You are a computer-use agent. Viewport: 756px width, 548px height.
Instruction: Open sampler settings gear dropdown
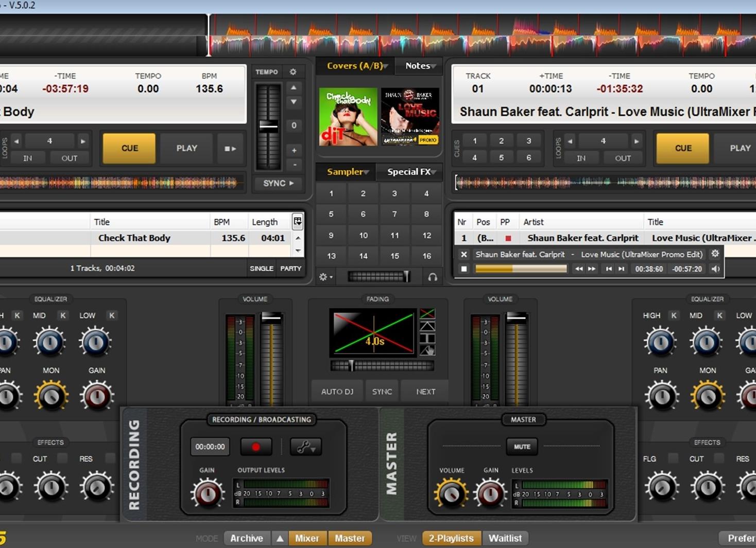coord(325,277)
